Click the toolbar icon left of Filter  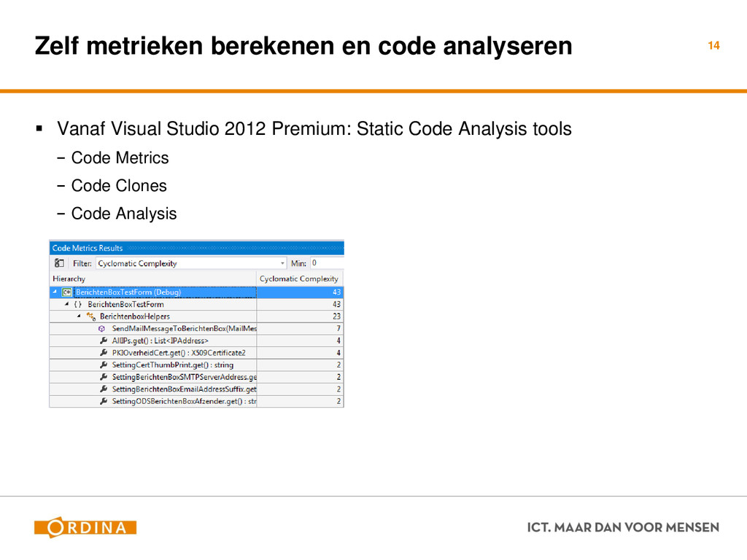click(x=59, y=262)
